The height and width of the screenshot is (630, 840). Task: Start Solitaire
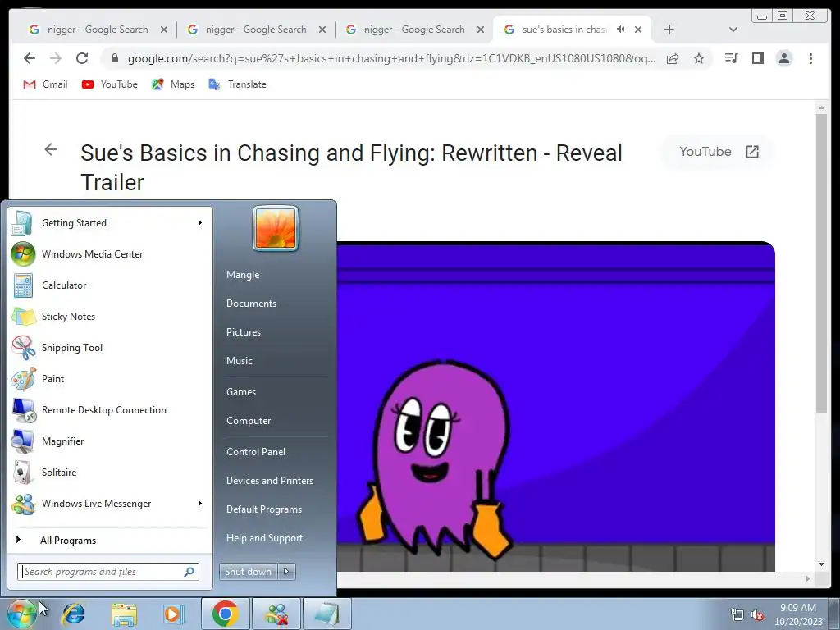click(x=110, y=472)
